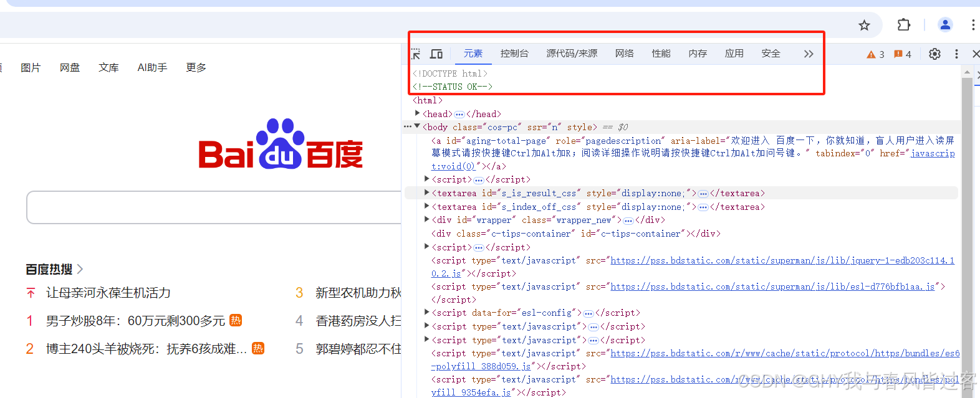Open hot search 让母亲河永葆生机活力
The height and width of the screenshot is (398, 980).
point(108,293)
